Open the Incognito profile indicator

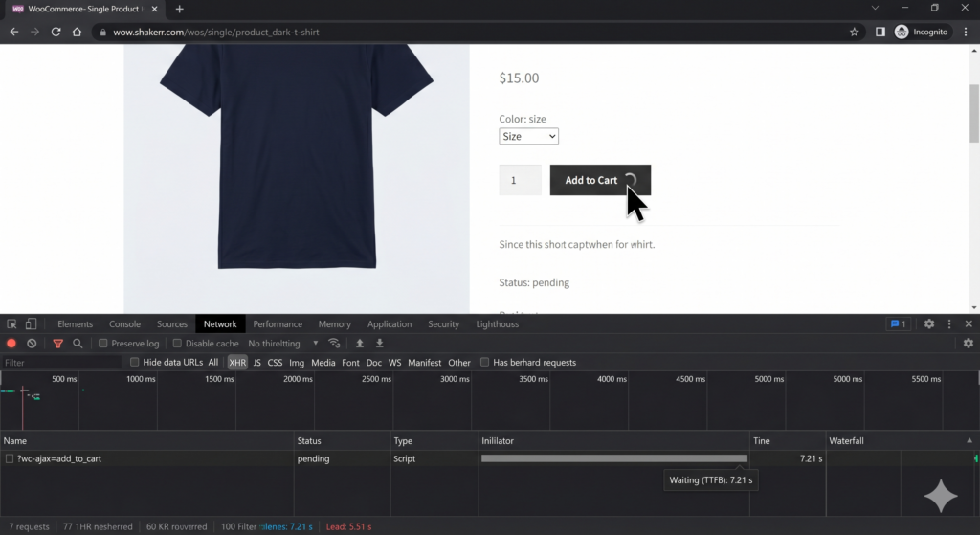coord(922,32)
